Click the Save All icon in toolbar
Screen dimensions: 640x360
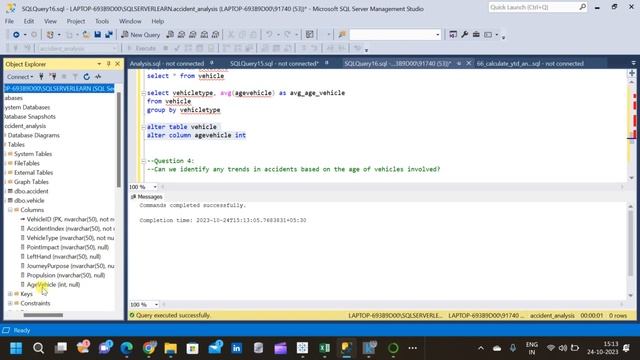click(x=109, y=35)
